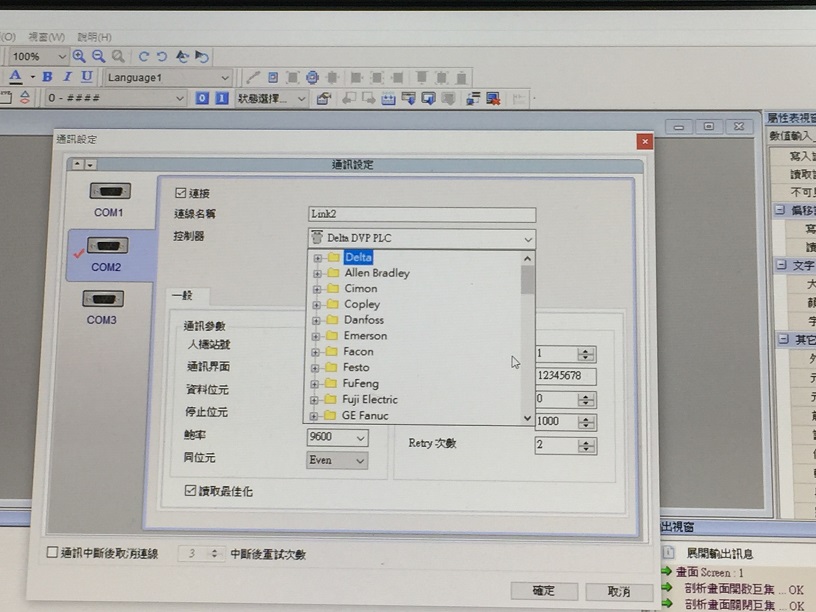Click the compile/build icon after state dropdown
Viewport: 816px width, 612px height.
tap(323, 98)
